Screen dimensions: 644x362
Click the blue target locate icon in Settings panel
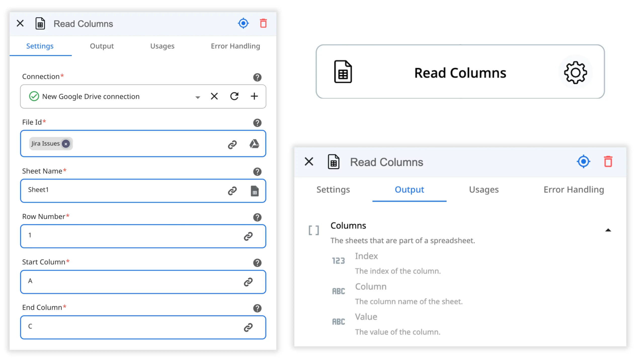(243, 23)
